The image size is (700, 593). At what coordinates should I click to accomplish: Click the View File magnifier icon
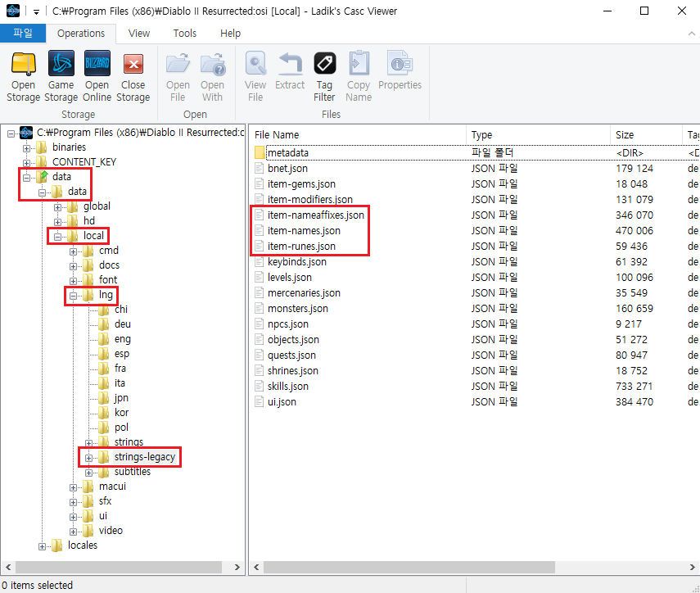255,64
